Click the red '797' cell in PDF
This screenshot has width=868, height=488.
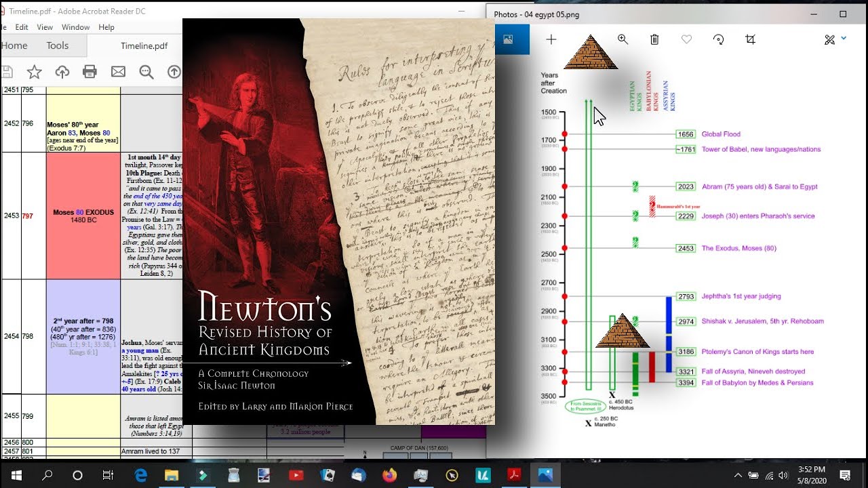[x=27, y=216]
